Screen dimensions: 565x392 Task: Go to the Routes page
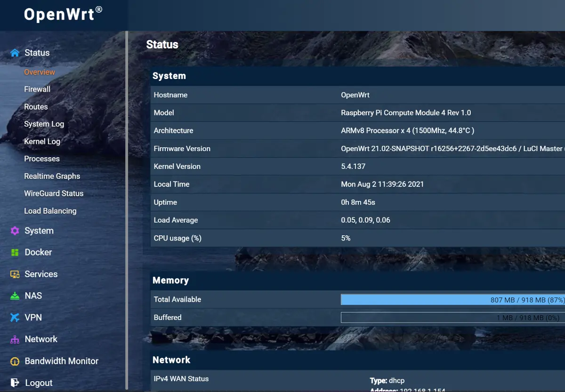[36, 107]
